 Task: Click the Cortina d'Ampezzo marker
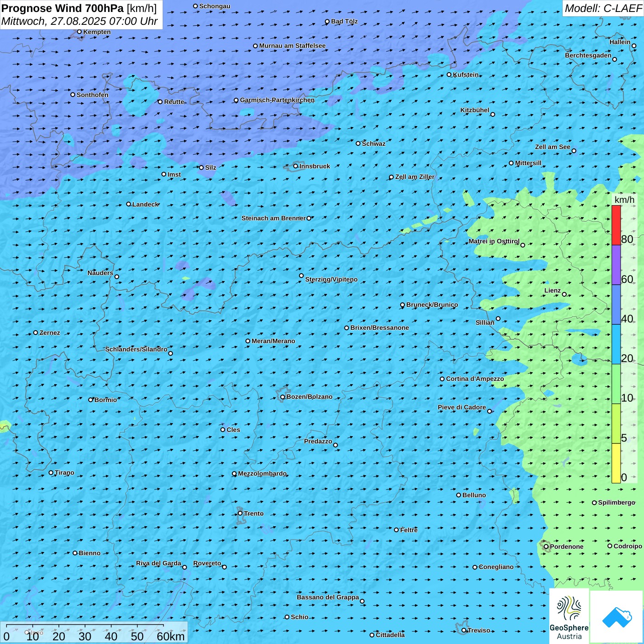443,379
